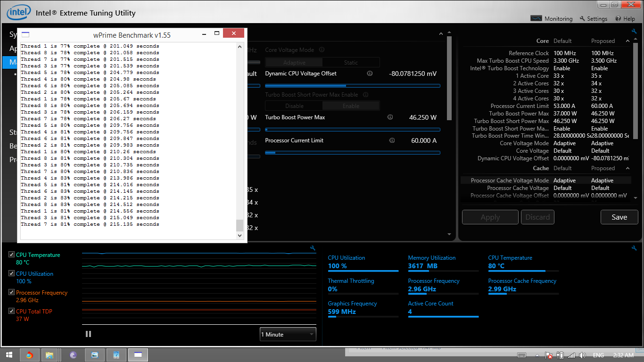Show info for Turbo Boost Power Max
The image size is (644, 362).
click(x=390, y=117)
